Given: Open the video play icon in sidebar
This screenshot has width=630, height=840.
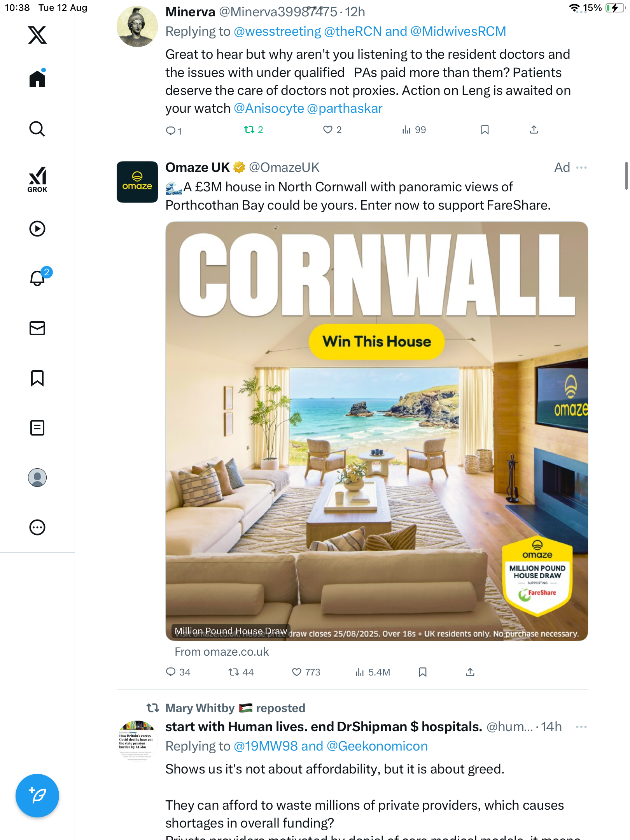Looking at the screenshot, I should [x=37, y=229].
